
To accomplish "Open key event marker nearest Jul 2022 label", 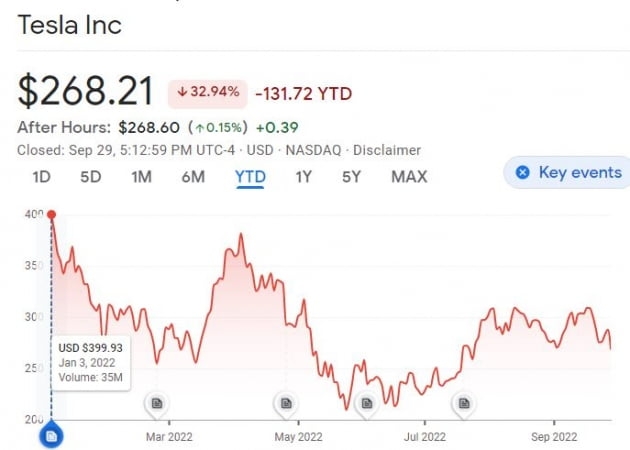I will tap(463, 404).
